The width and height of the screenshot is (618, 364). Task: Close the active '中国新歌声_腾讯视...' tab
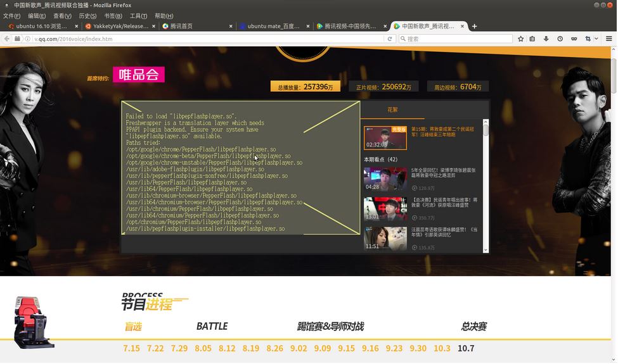(x=462, y=27)
